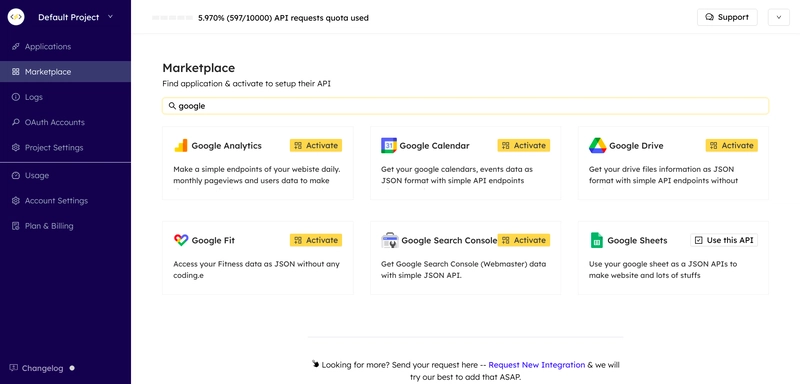
Task: Click the chat bubble icon in Support button
Action: 709,17
